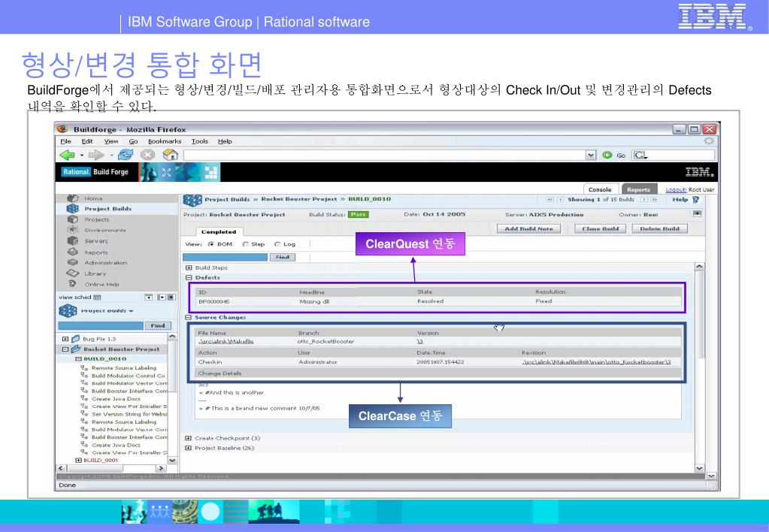Switch to the Reports tab
Image resolution: width=769 pixels, height=532 pixels.
point(638,189)
